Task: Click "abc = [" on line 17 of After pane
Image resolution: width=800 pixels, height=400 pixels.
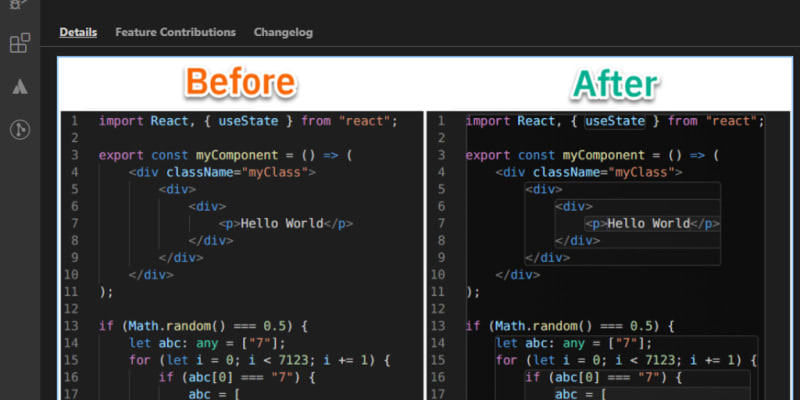Action: pyautogui.click(x=585, y=393)
